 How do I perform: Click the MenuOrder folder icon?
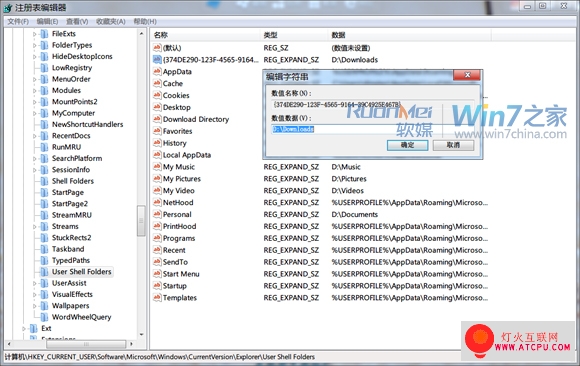pos(44,79)
